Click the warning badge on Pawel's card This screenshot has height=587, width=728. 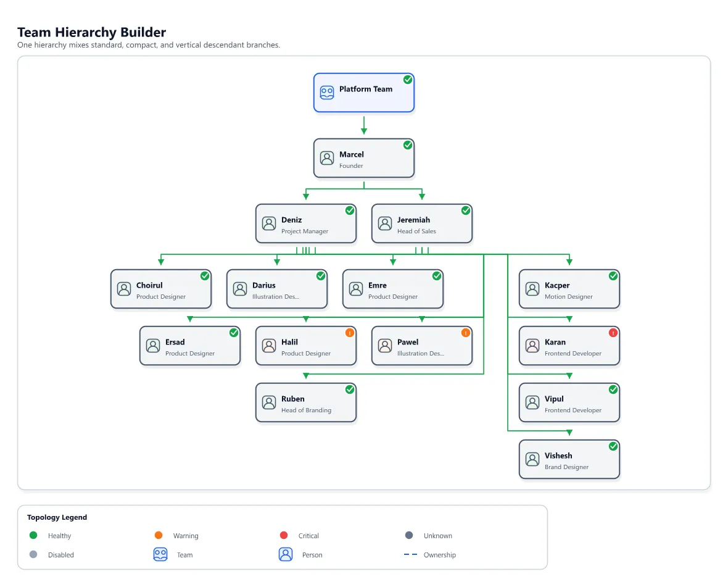tap(466, 333)
